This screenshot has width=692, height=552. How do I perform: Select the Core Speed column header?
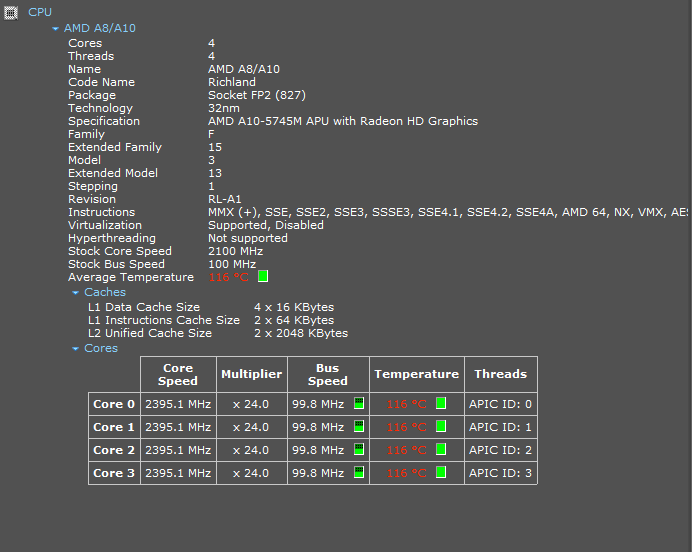[x=178, y=374]
